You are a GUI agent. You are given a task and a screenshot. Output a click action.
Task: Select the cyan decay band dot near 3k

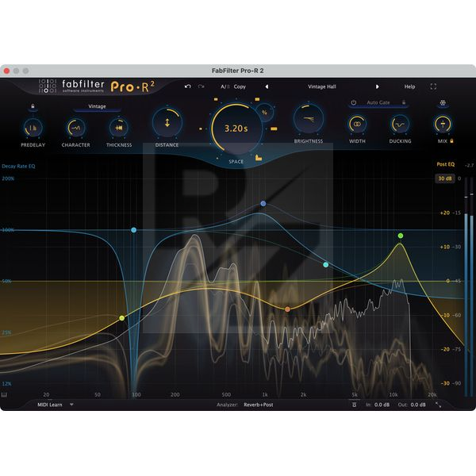[326, 265]
